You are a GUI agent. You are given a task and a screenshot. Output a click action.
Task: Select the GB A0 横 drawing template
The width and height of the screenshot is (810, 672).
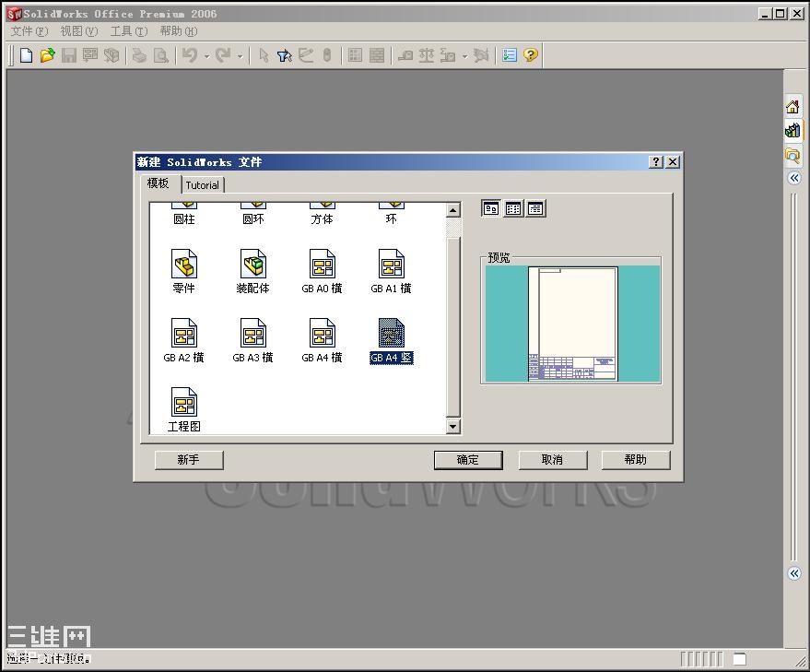[x=322, y=271]
